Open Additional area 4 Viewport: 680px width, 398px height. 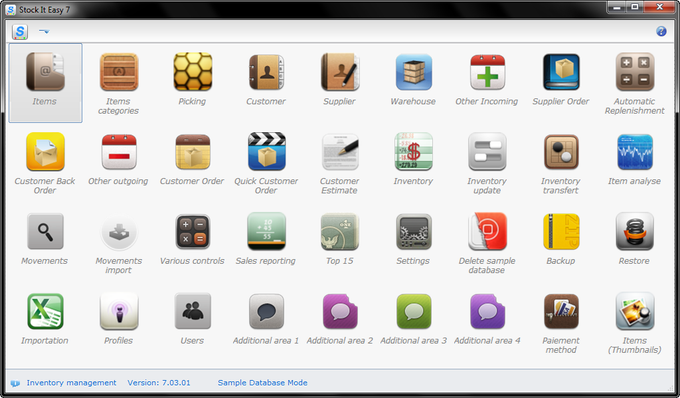click(487, 311)
